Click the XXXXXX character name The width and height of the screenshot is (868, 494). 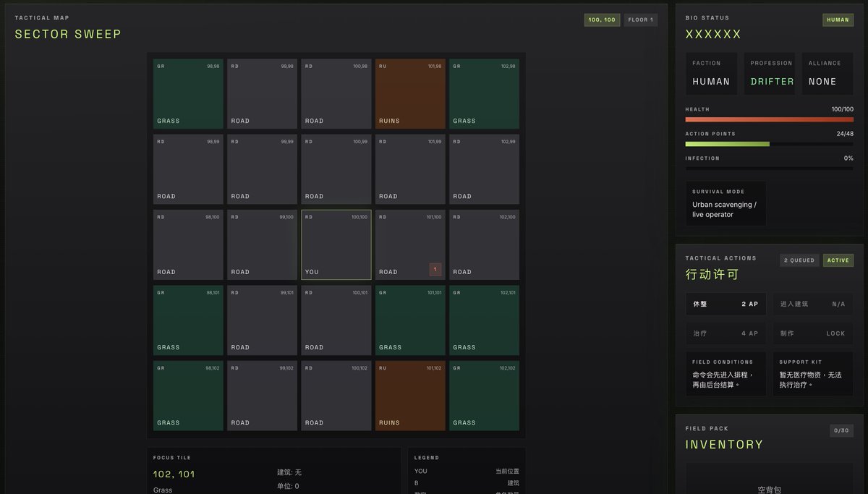(713, 34)
